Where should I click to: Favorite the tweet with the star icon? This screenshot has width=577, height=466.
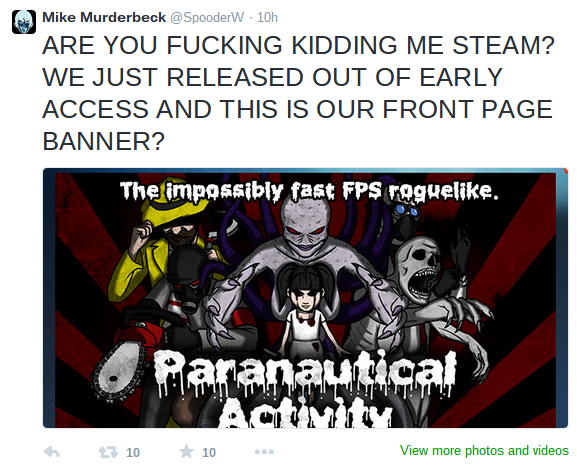point(187,451)
